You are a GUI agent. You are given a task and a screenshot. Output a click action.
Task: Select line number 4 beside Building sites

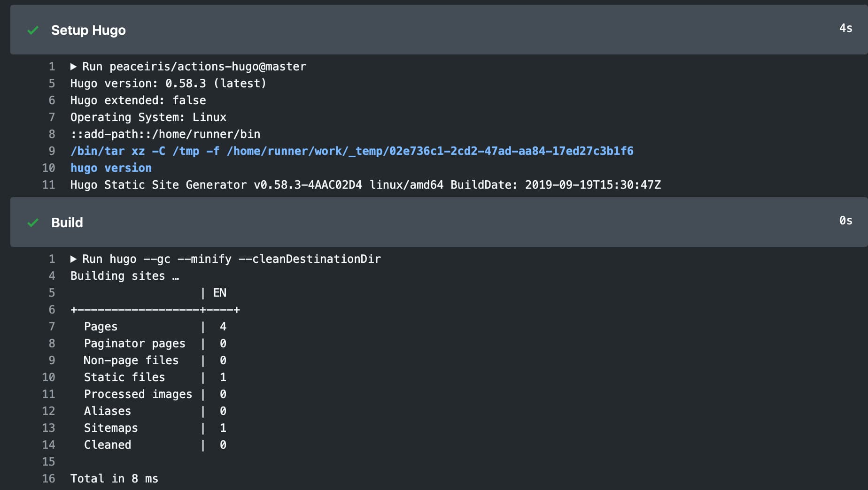coord(52,276)
